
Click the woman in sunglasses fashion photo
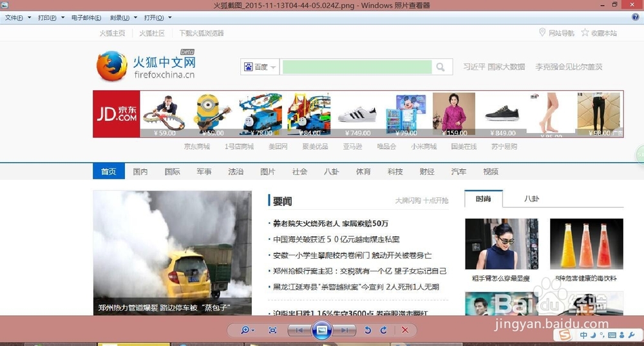click(x=502, y=244)
